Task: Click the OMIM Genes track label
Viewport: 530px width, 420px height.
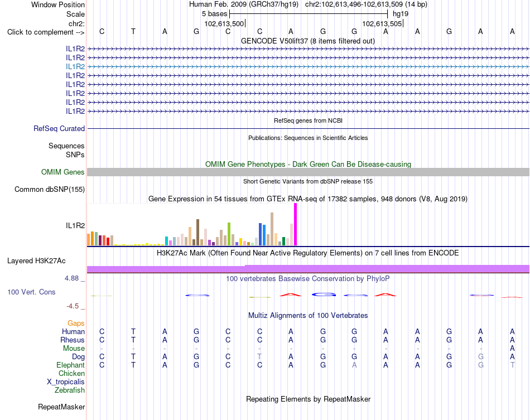Action: (62, 172)
